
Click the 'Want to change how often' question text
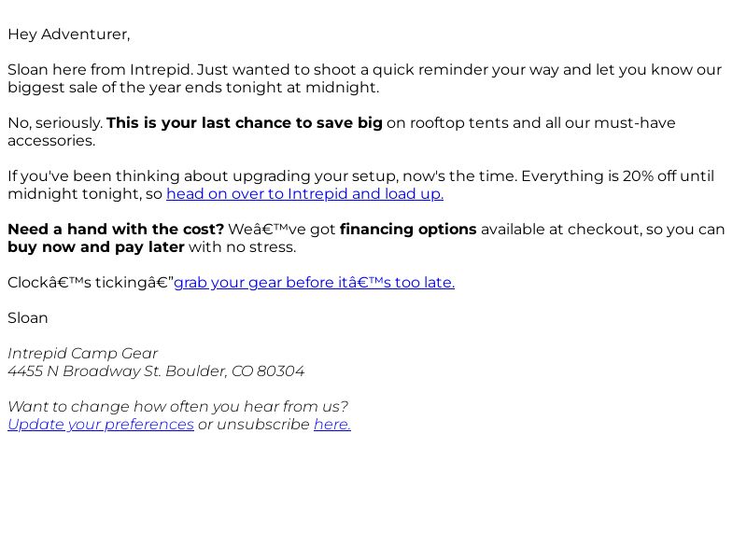177,407
